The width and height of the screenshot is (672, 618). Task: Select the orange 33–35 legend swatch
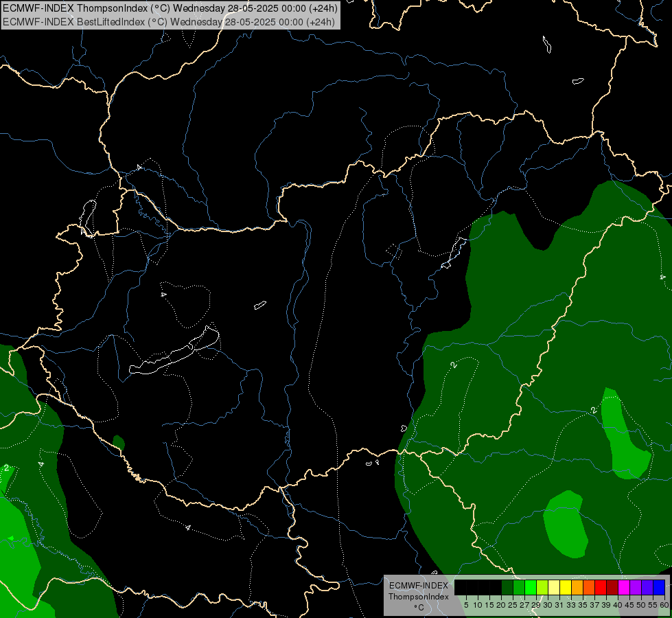pos(577,587)
